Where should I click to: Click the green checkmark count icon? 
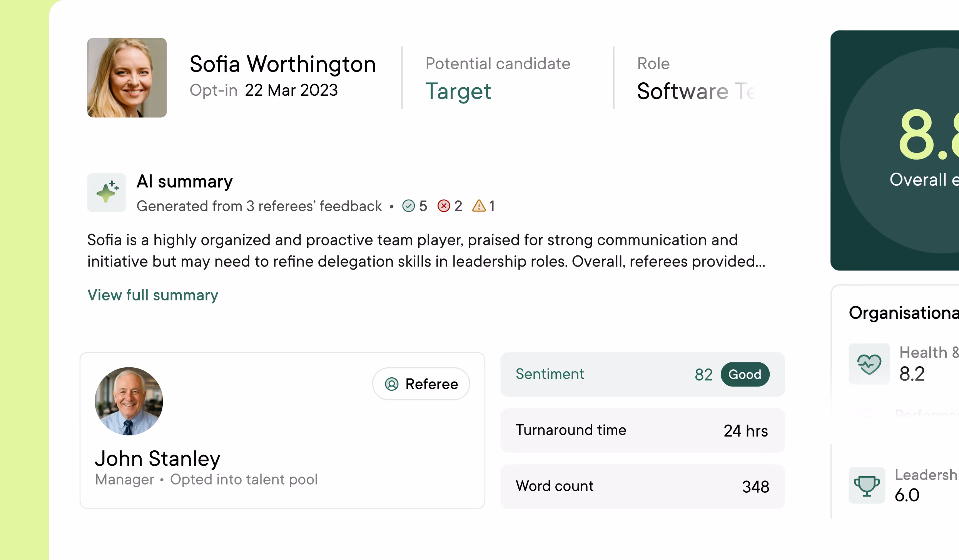[x=408, y=206]
